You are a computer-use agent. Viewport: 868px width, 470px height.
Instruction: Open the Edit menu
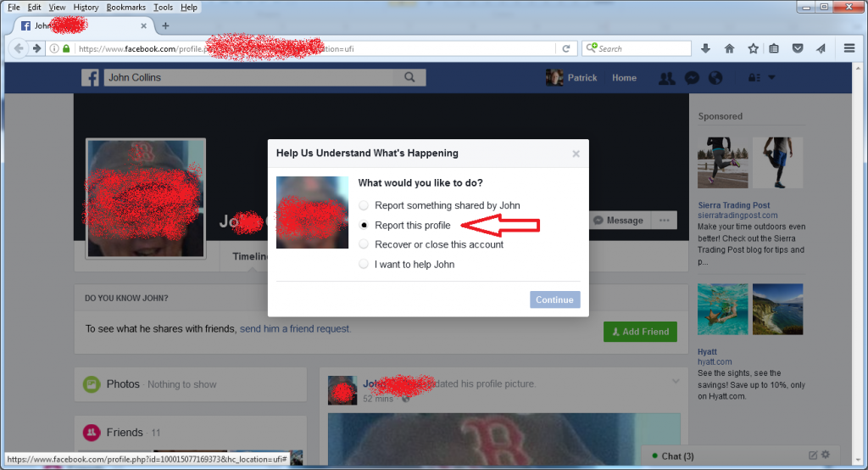34,7
